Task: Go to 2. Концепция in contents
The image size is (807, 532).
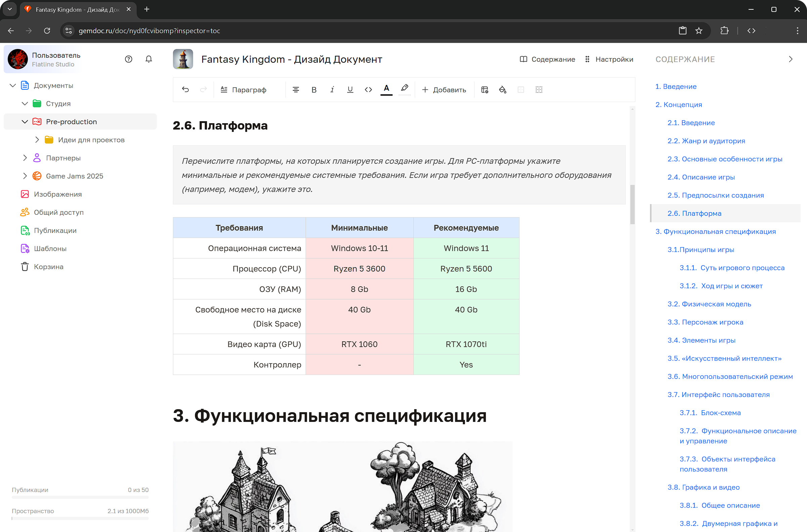Action: coord(679,104)
